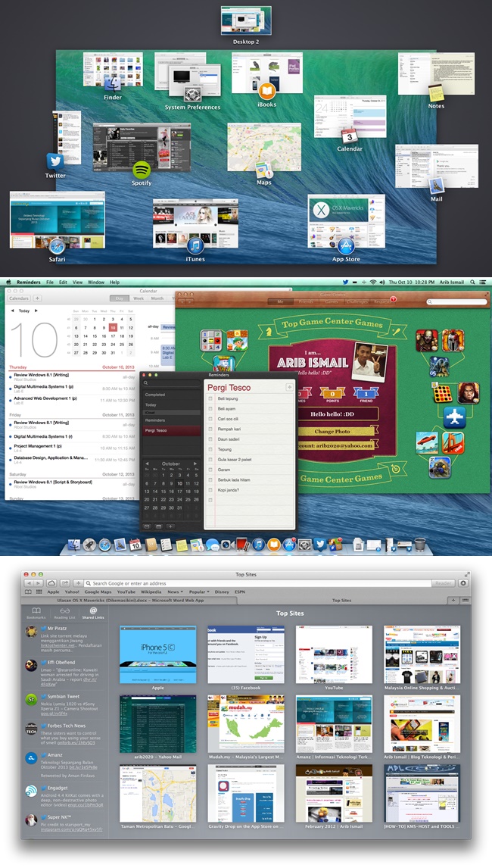Click the Reader button in Safari

pos(444,583)
